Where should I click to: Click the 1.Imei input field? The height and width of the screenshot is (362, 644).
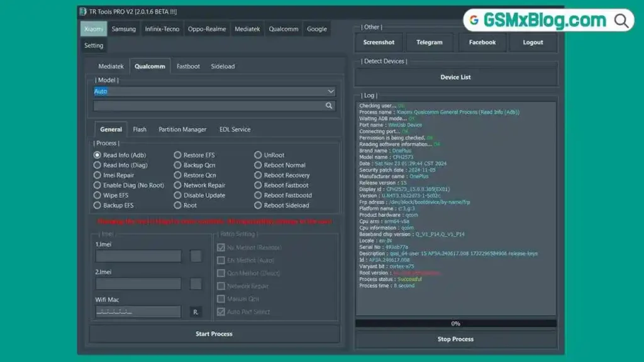pos(138,256)
